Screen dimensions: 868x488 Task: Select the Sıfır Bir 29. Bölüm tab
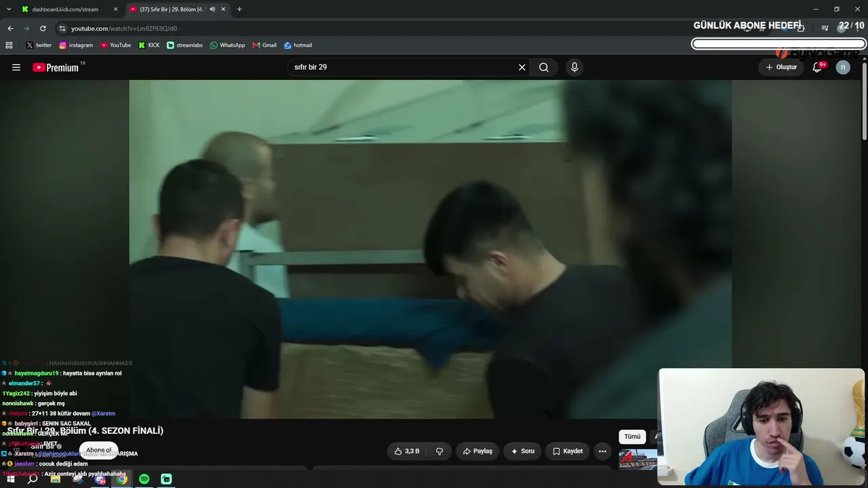pos(178,9)
